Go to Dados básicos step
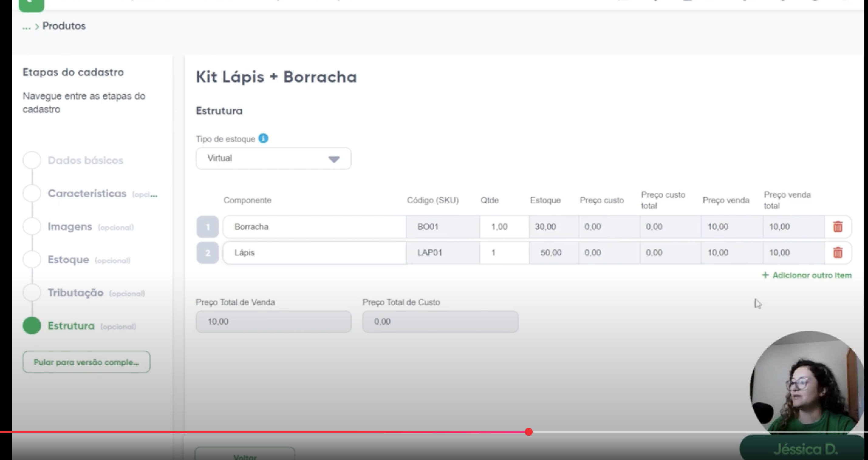The width and height of the screenshot is (868, 460). pyautogui.click(x=85, y=160)
